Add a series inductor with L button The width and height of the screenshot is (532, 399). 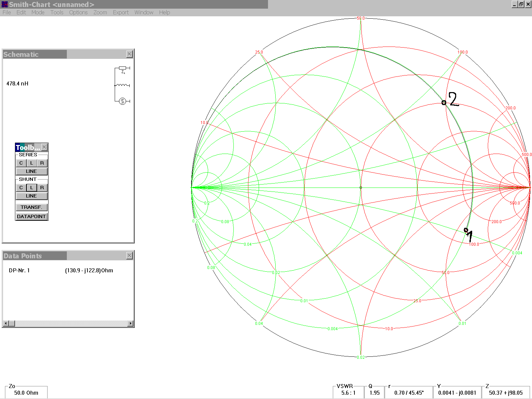32,163
